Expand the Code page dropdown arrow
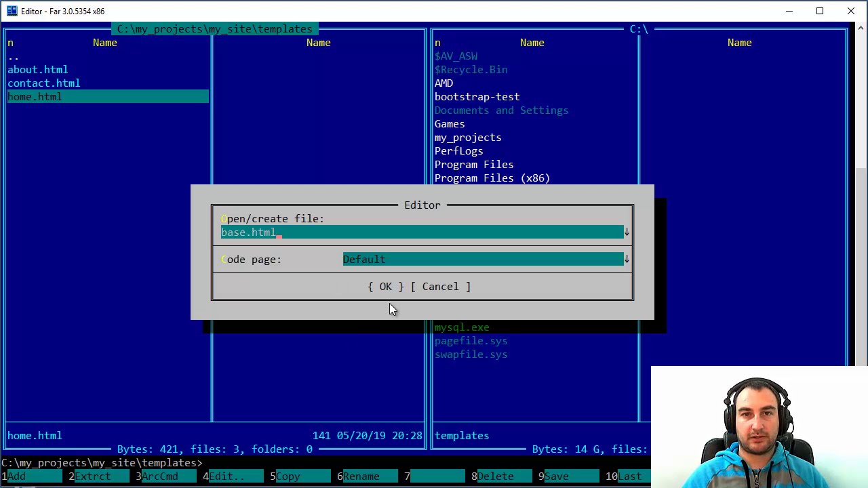The width and height of the screenshot is (868, 488). (x=627, y=260)
